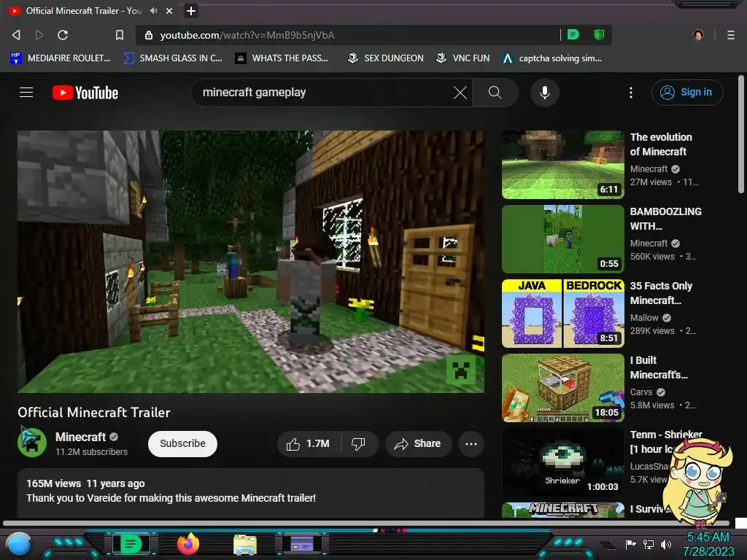Start voice search with microphone
Screen dimensions: 747x560
[x=545, y=93]
